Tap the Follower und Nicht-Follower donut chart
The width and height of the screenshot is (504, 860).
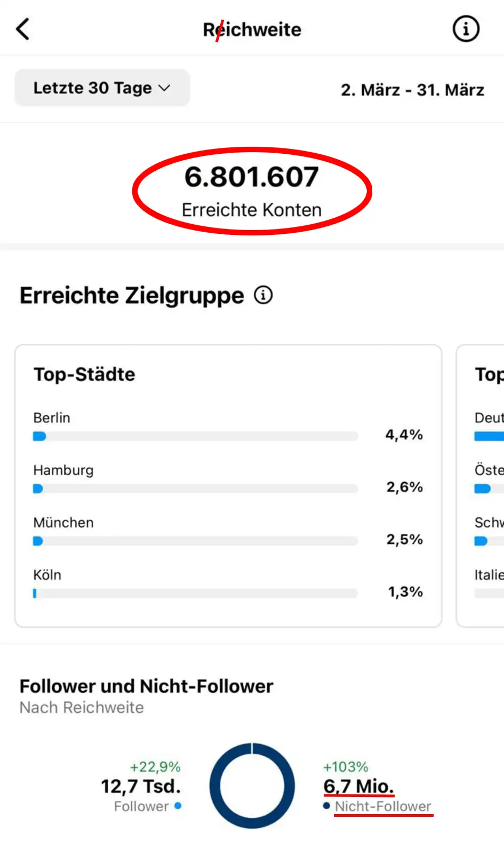pos(252,785)
